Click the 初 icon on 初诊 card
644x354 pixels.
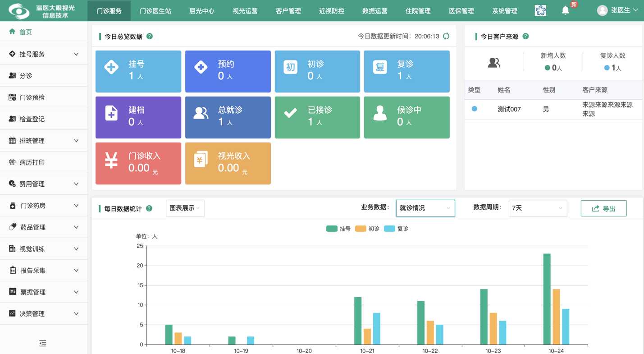coord(291,67)
